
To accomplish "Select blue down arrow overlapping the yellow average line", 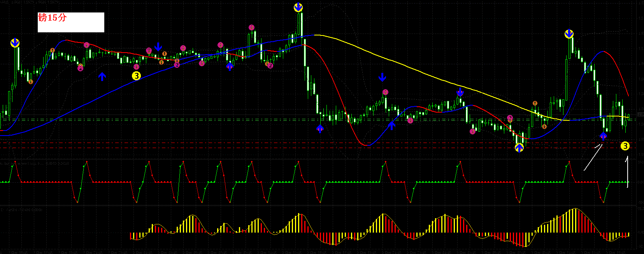I will tap(460, 92).
